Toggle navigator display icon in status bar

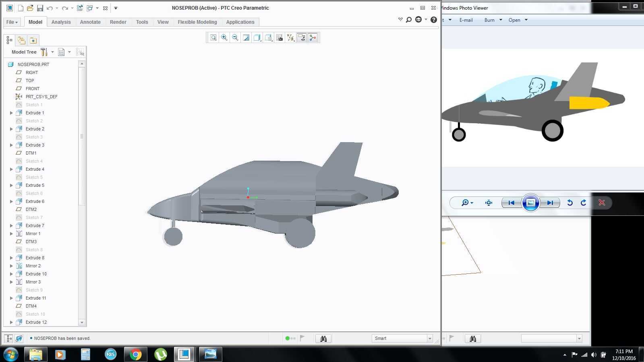9,339
